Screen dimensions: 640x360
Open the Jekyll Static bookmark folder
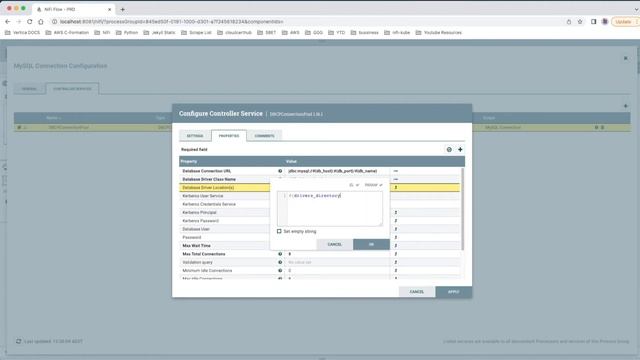pos(159,33)
